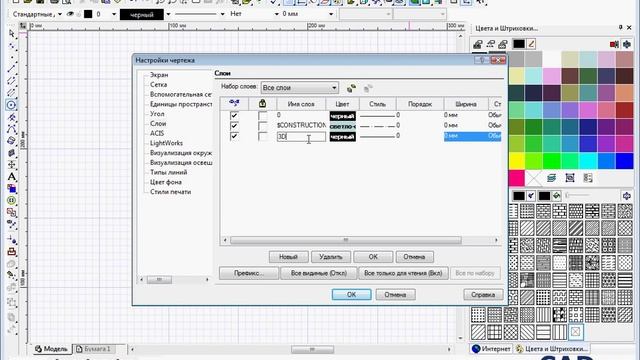Pick the Arc curve tool

pos(11,129)
